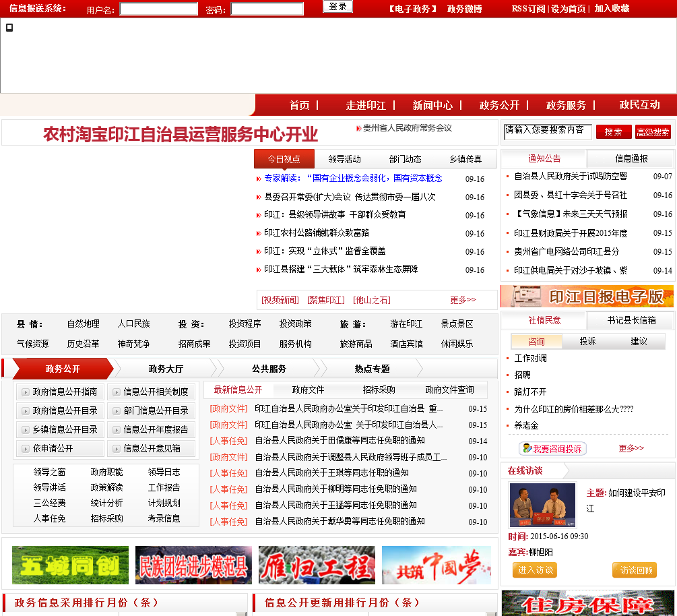Open 首页 in the main navigation
Image resolution: width=677 pixels, height=616 pixels.
coord(300,105)
